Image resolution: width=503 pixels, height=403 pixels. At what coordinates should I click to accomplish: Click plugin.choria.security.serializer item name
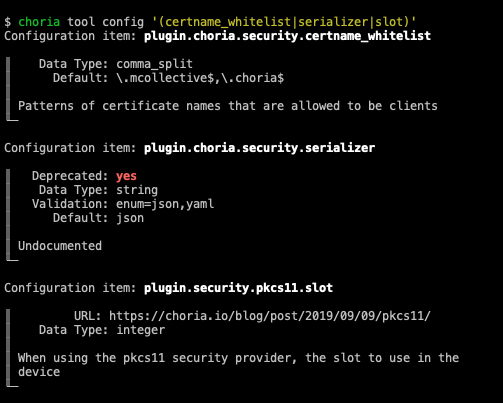259,148
